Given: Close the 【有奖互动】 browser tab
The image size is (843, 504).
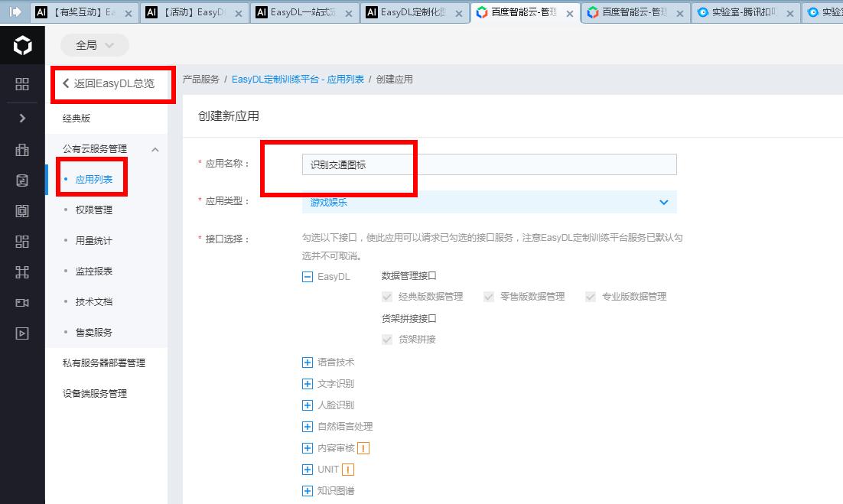Looking at the screenshot, I should (x=129, y=14).
